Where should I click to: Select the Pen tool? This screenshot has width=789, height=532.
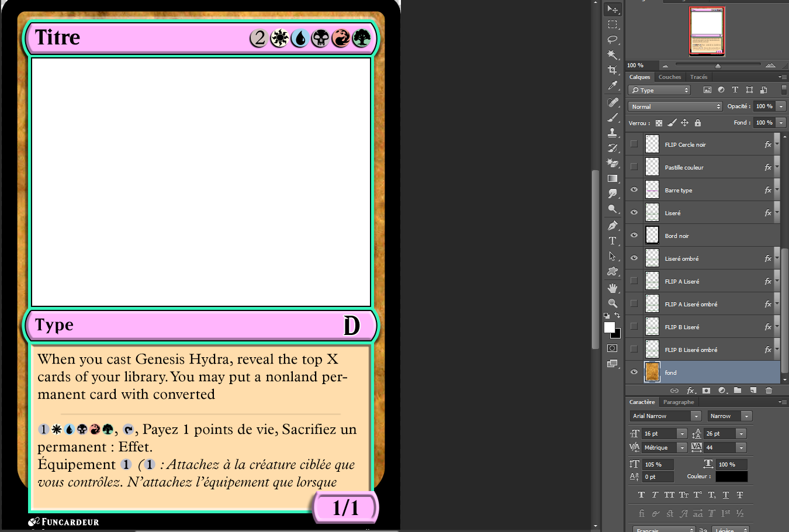tap(612, 226)
